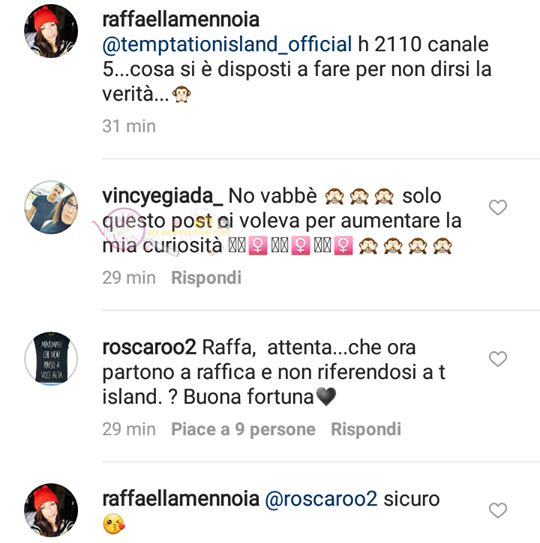This screenshot has width=540, height=543.
Task: Click the '31 min' caption timestamp
Action: (129, 126)
